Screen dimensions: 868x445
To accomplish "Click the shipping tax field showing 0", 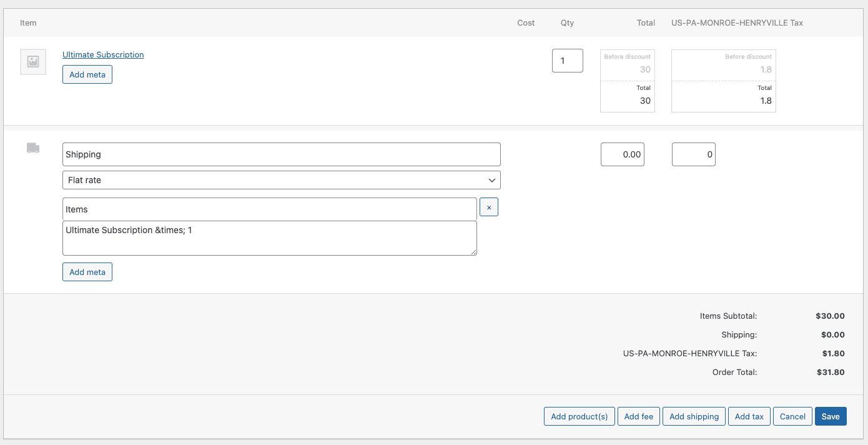I will (x=693, y=154).
